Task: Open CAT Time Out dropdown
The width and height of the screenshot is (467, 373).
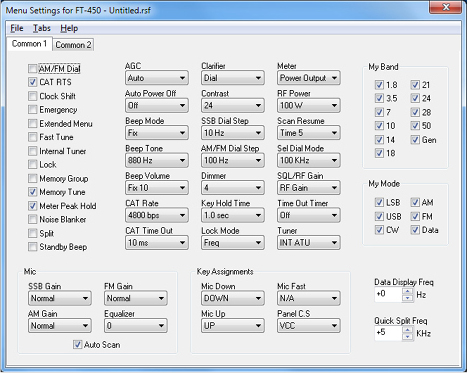Action: click(157, 243)
